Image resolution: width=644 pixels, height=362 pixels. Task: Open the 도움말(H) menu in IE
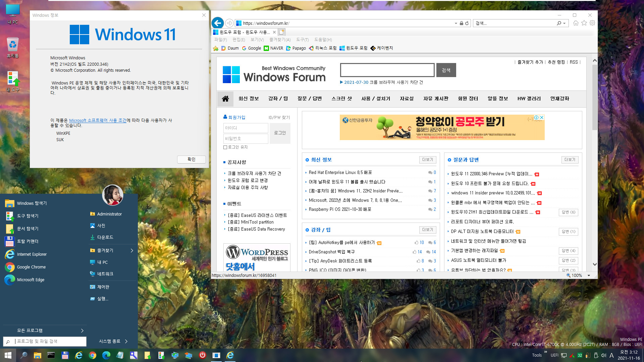(x=323, y=40)
